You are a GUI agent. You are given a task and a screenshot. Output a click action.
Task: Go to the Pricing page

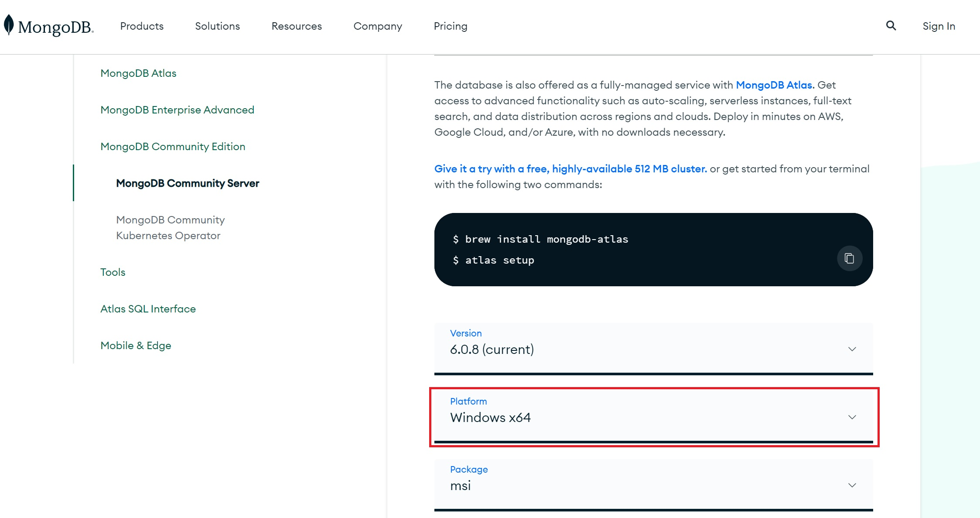click(450, 26)
